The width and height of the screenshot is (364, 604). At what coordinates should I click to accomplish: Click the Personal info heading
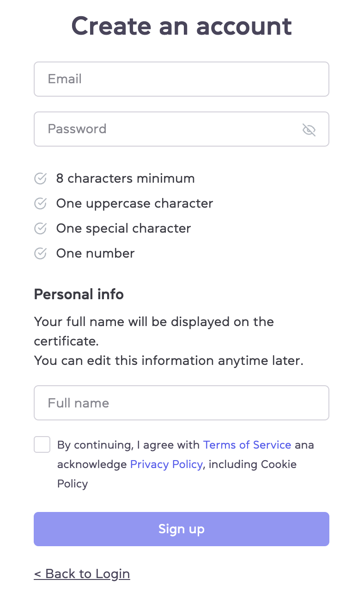(79, 295)
